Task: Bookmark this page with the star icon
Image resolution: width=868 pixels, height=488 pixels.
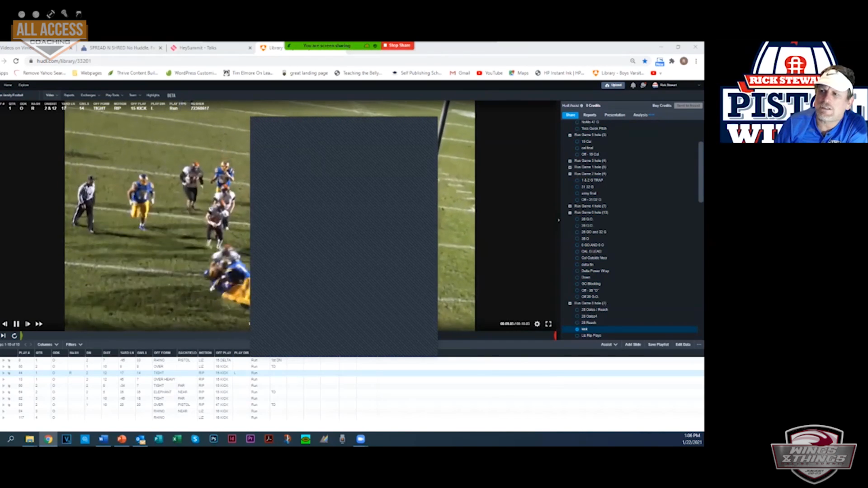Action: (x=645, y=61)
